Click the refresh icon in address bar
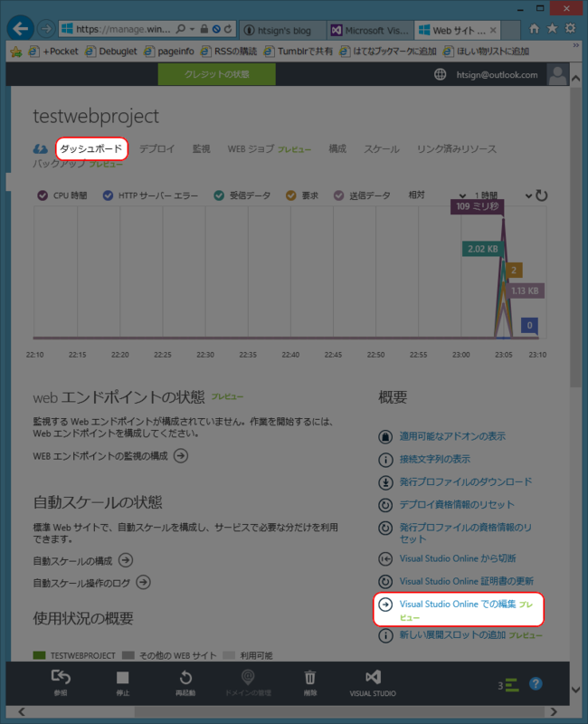The image size is (588, 724). pyautogui.click(x=229, y=29)
